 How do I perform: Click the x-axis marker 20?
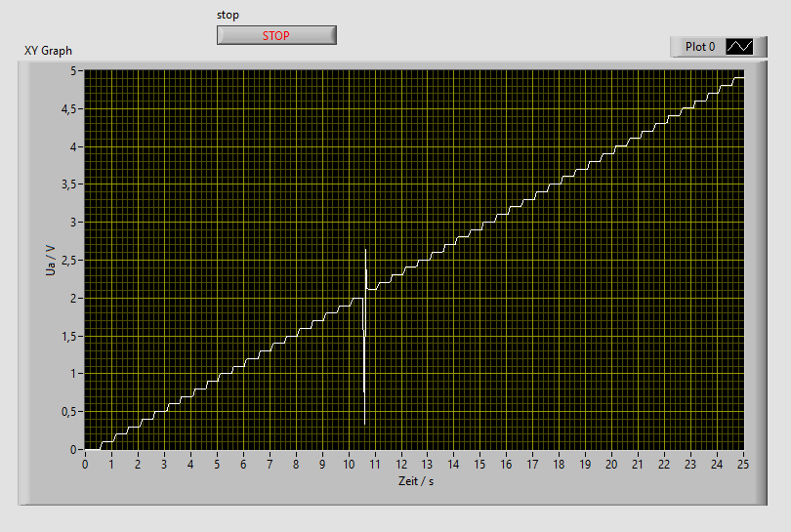(x=611, y=465)
